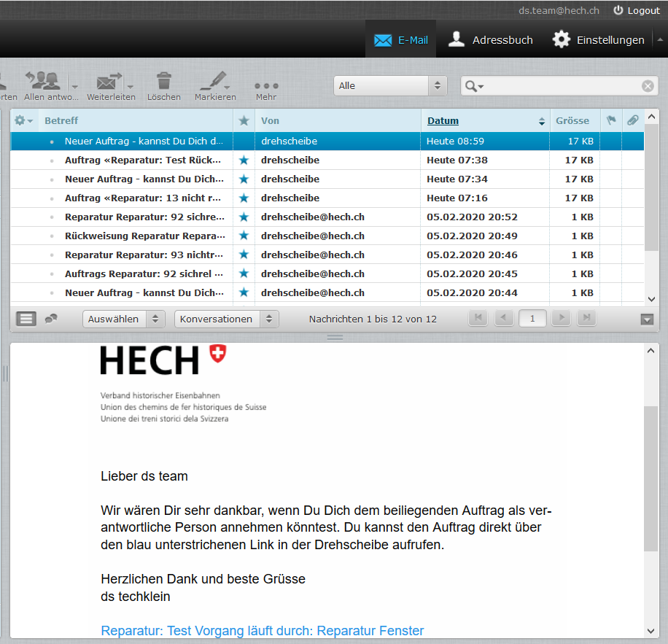Open the Mehr three-dots menu
Image resolution: width=668 pixels, height=644 pixels.
(266, 85)
